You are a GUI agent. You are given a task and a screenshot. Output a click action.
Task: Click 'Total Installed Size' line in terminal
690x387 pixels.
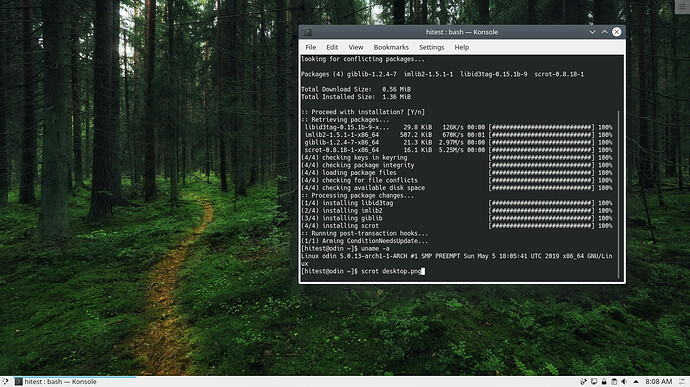point(356,97)
